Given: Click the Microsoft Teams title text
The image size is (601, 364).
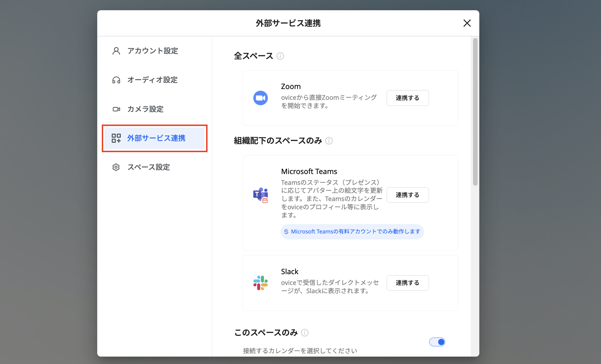Looking at the screenshot, I should click(x=309, y=171).
